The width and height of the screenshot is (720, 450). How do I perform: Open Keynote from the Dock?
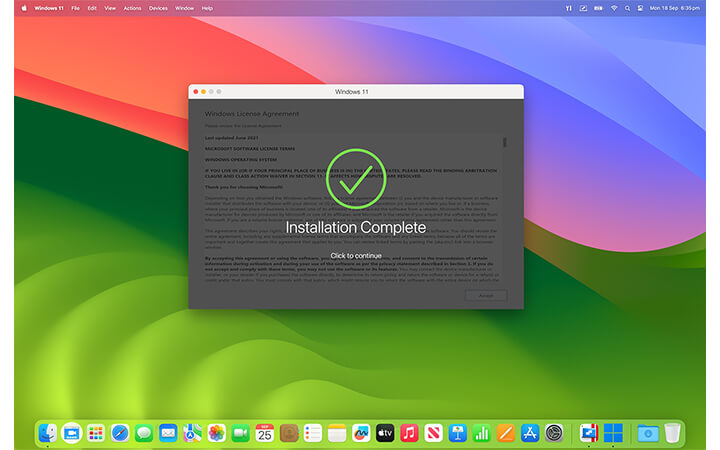coord(457,433)
